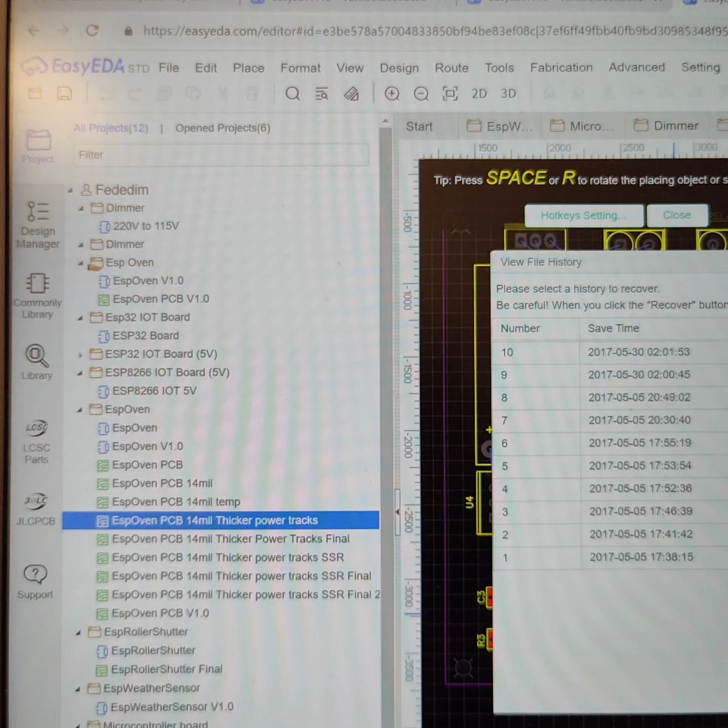Open the Tools menu
Image resolution: width=728 pixels, height=728 pixels.
(499, 68)
